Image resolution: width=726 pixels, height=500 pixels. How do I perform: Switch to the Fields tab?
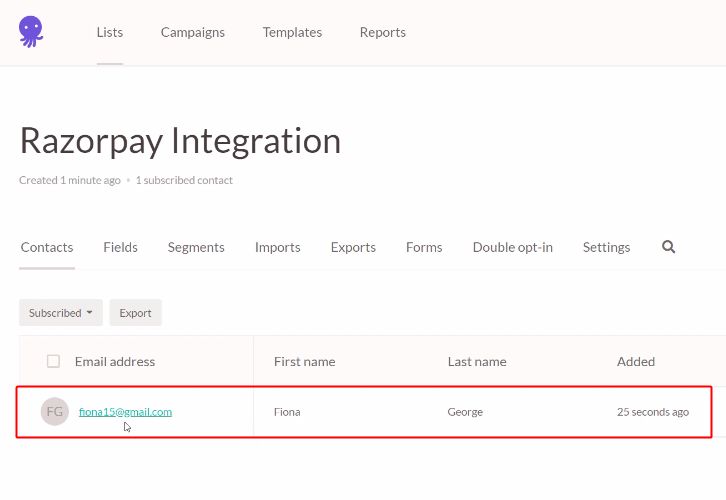(120, 247)
